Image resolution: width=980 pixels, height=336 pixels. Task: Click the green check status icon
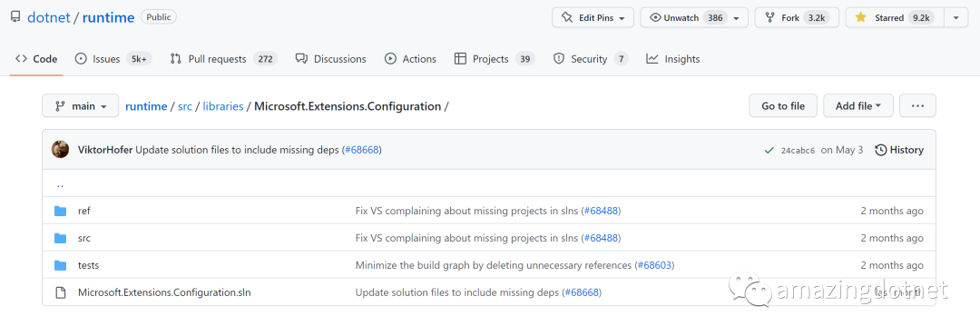point(769,150)
